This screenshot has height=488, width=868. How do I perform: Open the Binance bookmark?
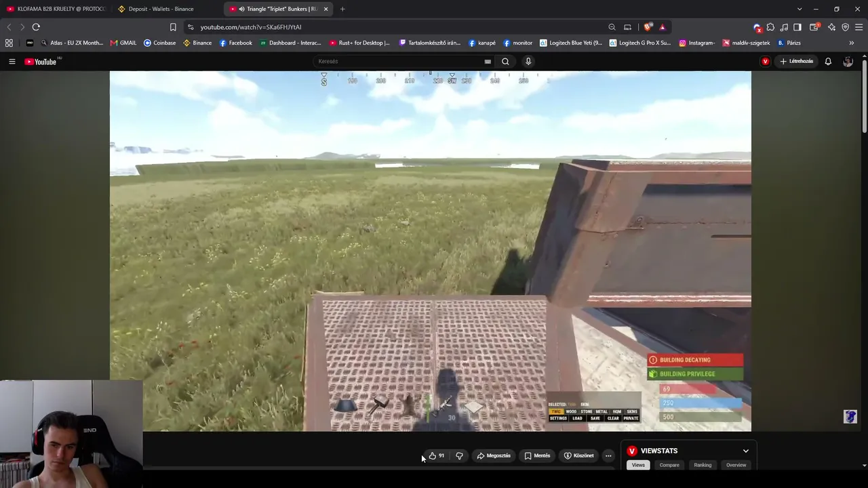[x=197, y=43]
